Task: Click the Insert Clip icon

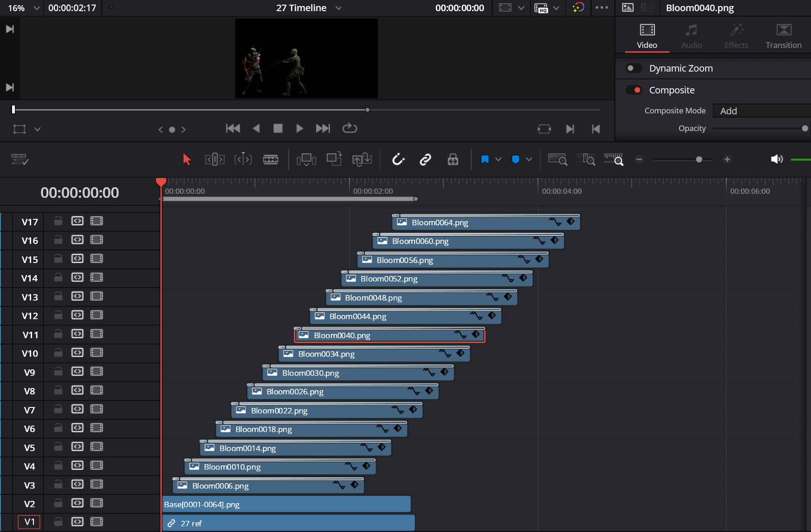Action: [306, 159]
